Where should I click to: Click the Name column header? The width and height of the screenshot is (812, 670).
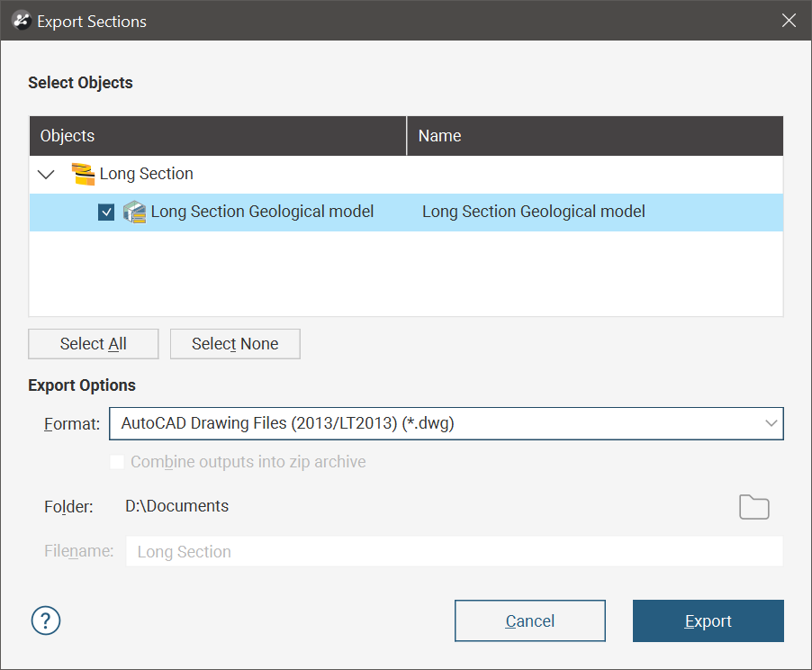tap(594, 136)
